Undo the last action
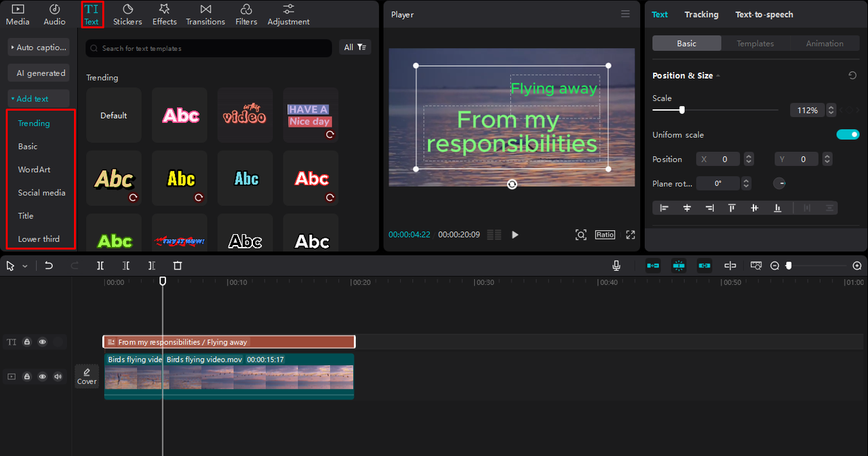Viewport: 868px width, 456px height. [x=49, y=266]
